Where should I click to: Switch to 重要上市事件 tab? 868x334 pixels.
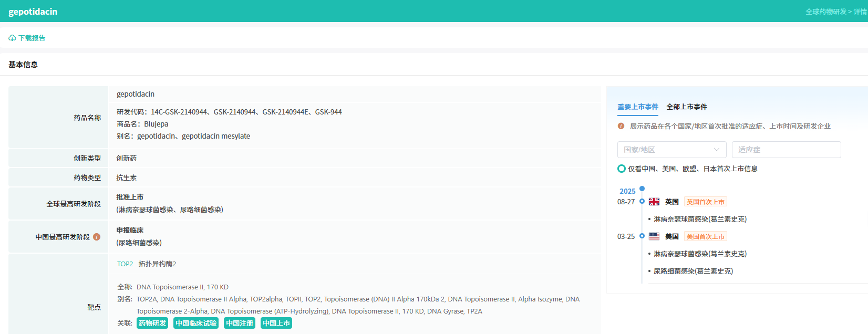[x=638, y=107]
